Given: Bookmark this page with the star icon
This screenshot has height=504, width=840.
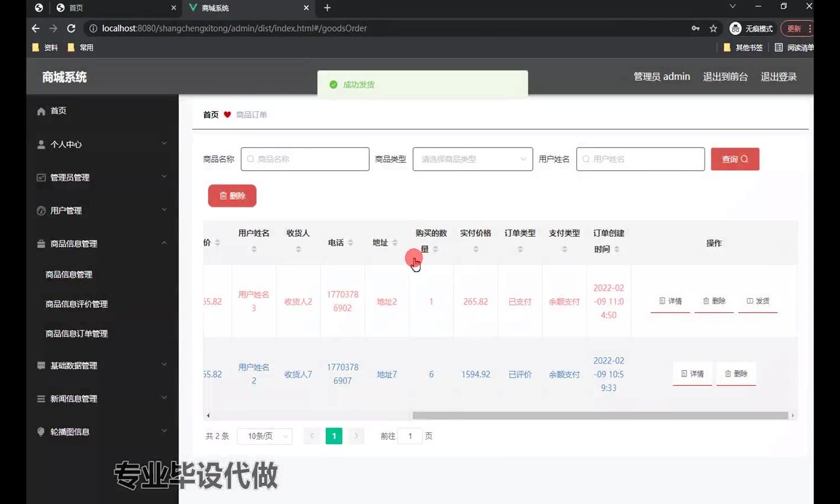Looking at the screenshot, I should tap(713, 28).
